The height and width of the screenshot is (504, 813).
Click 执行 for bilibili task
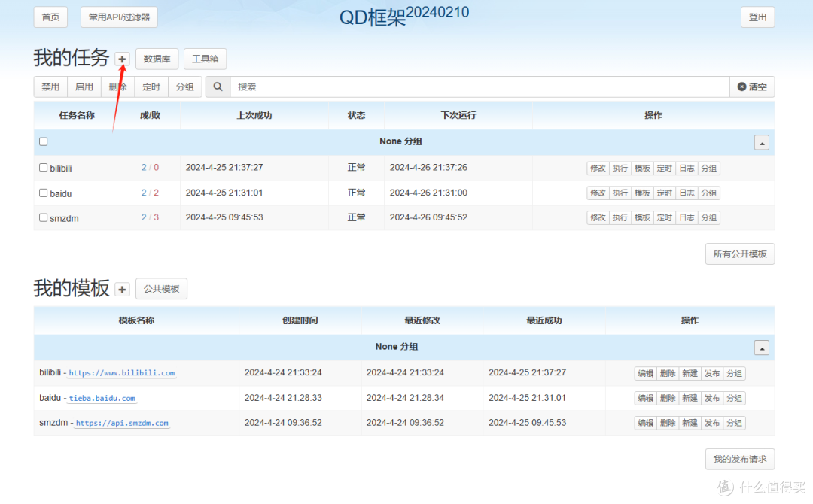[620, 169]
